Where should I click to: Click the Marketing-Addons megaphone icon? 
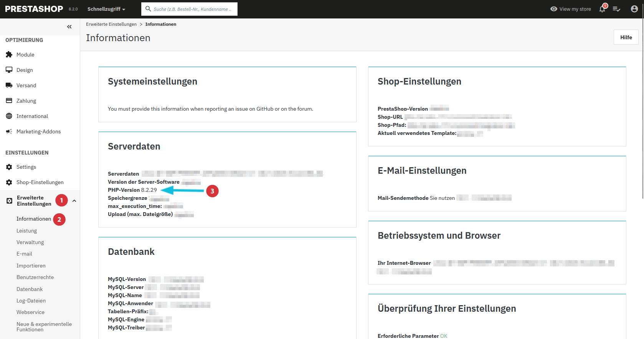click(9, 131)
